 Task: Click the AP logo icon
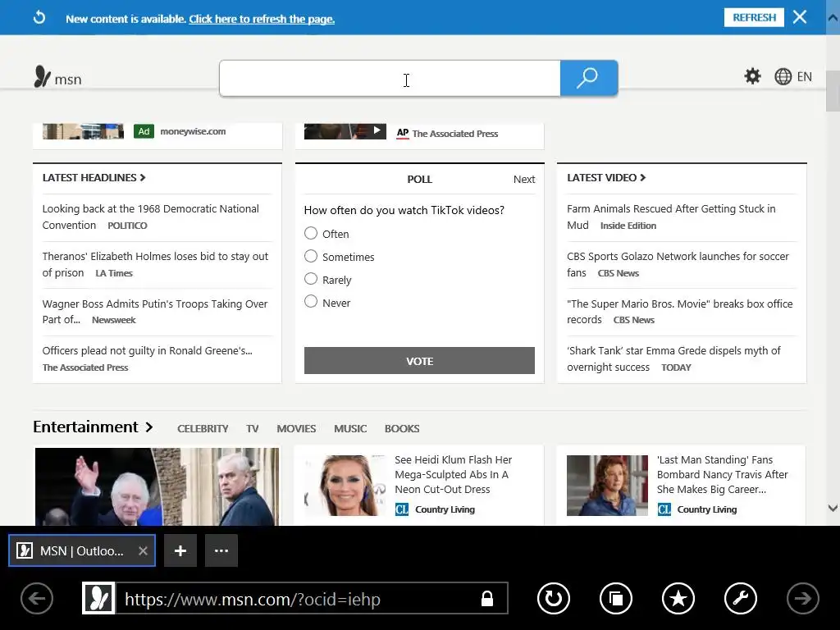402,133
